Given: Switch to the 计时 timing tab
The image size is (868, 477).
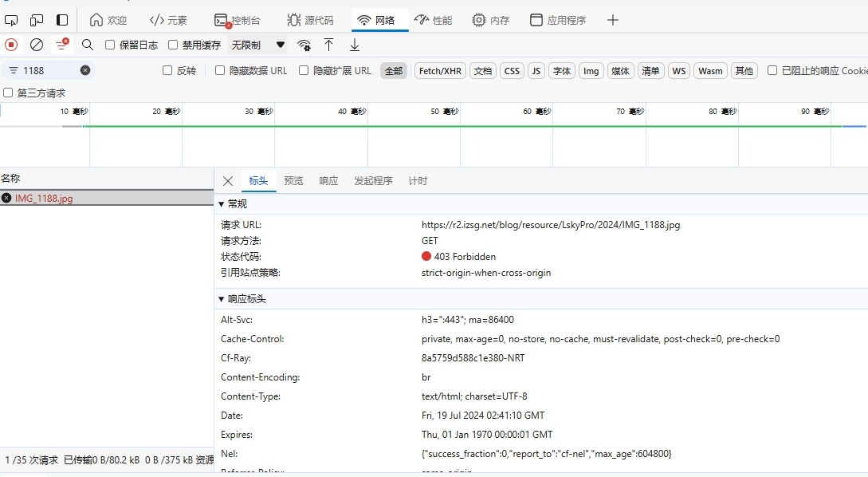Looking at the screenshot, I should [418, 180].
